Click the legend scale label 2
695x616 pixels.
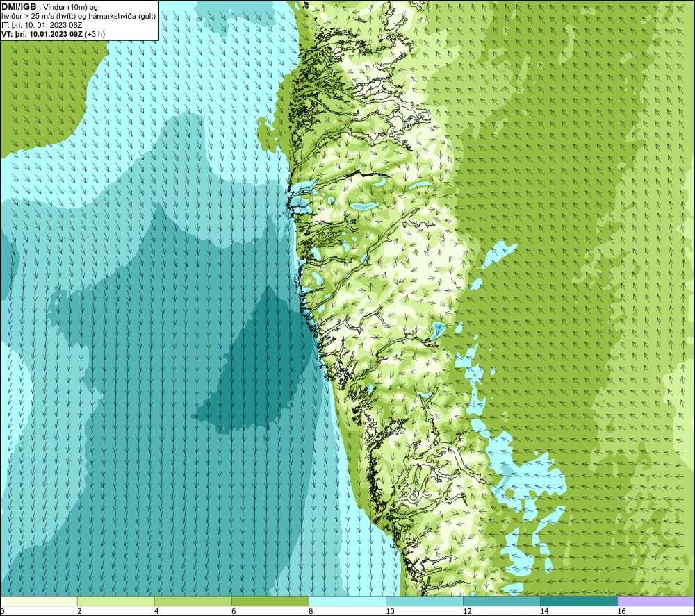79,612
